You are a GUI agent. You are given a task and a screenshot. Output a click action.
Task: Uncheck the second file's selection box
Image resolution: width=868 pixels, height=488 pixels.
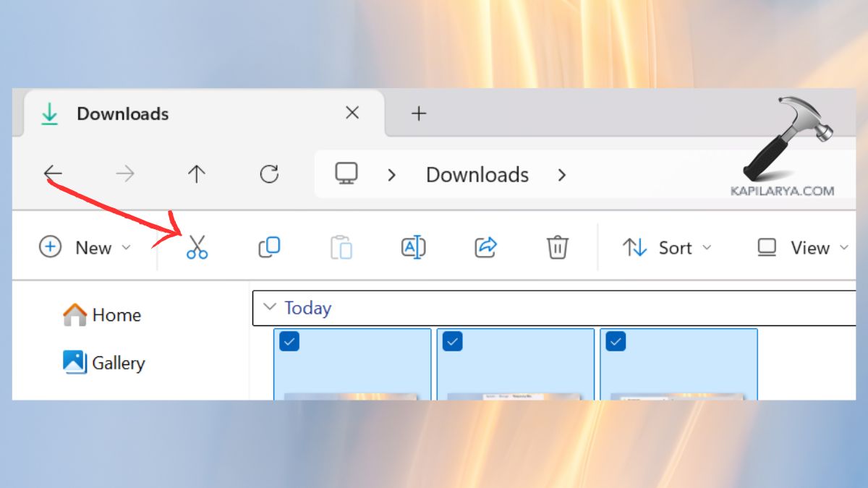coord(452,341)
